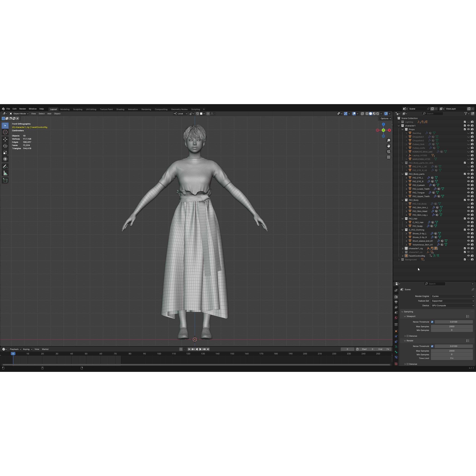The width and height of the screenshot is (476, 476).
Task: Click the outliner search field
Action: [433, 114]
